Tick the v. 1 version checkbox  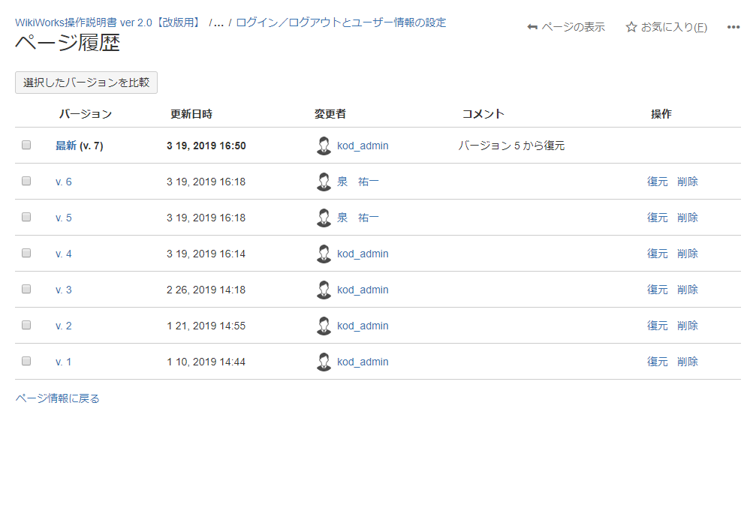(x=26, y=362)
